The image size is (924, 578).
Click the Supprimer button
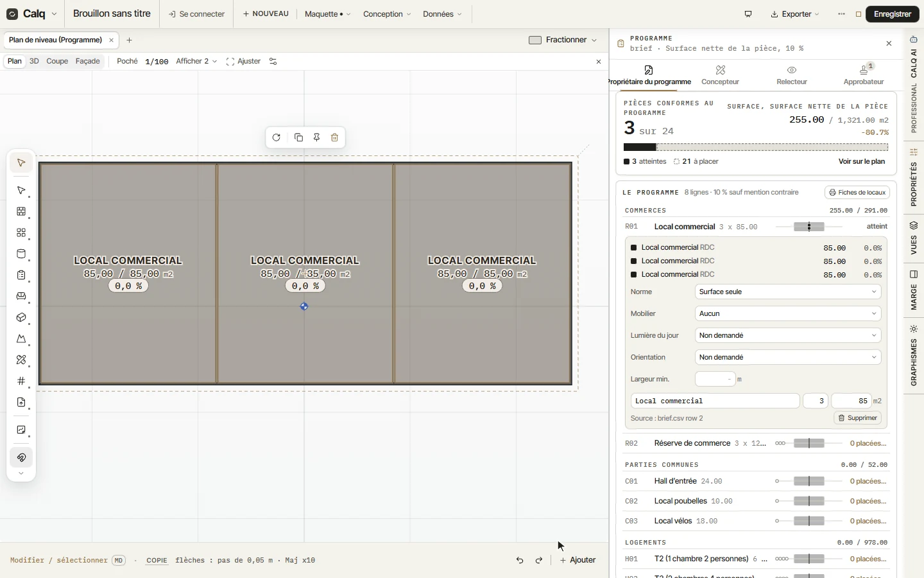coord(857,417)
